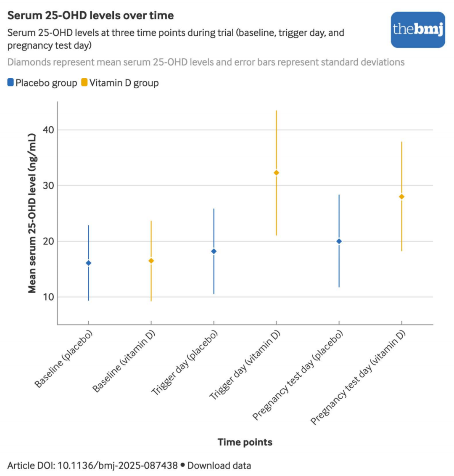Toggle the Placebo group legend label

46,83
